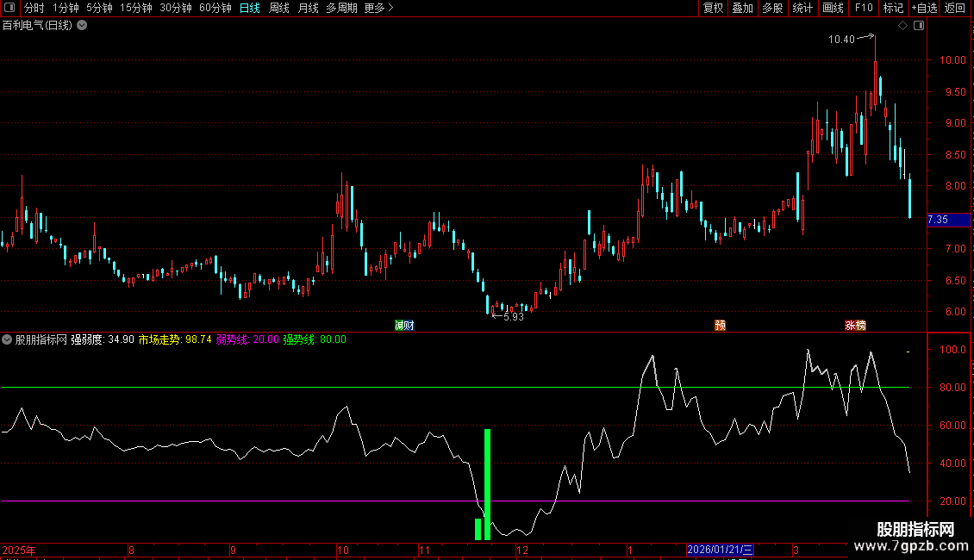The width and height of the screenshot is (974, 560).
Task: Click the 5.93 low price label
Action: tap(513, 317)
